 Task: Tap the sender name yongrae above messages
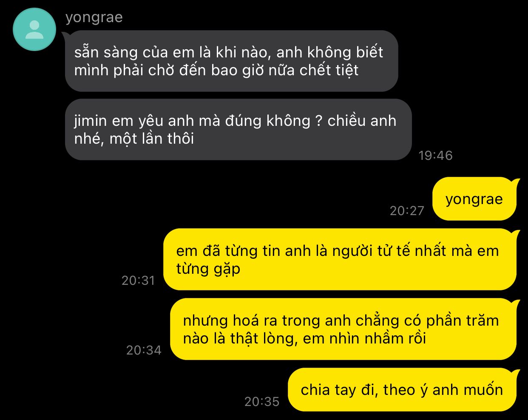(94, 17)
